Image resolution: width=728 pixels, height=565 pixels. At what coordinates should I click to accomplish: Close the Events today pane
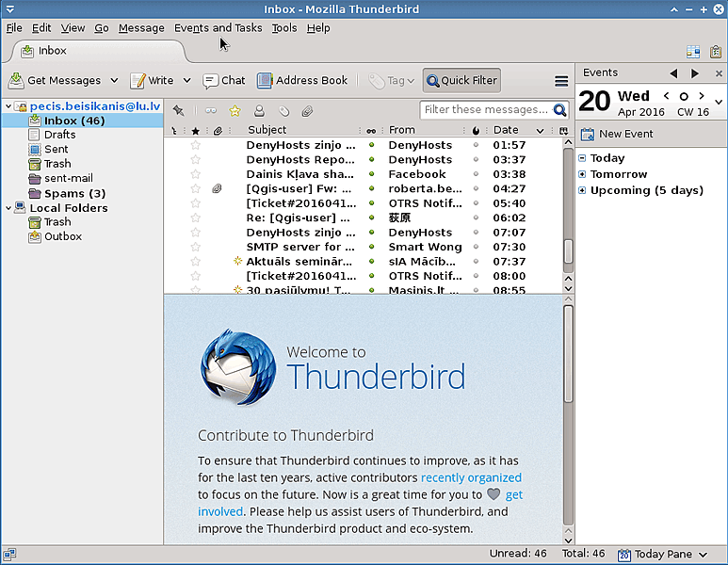click(719, 73)
